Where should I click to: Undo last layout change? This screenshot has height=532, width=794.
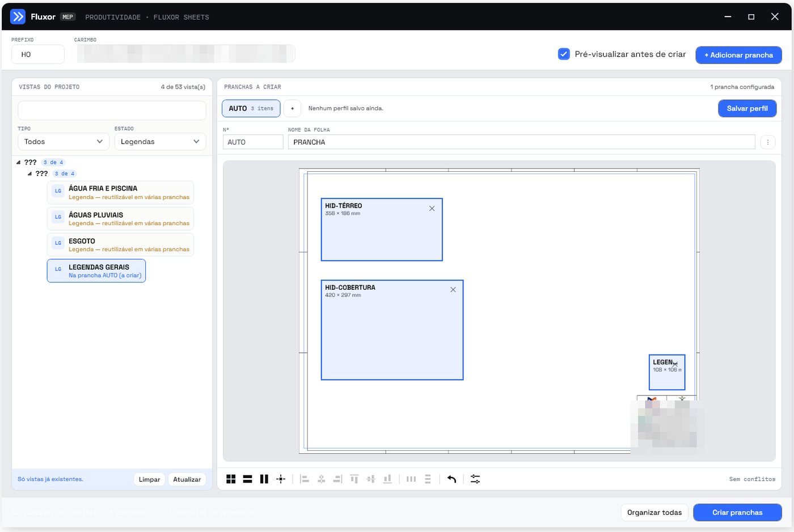click(x=451, y=479)
